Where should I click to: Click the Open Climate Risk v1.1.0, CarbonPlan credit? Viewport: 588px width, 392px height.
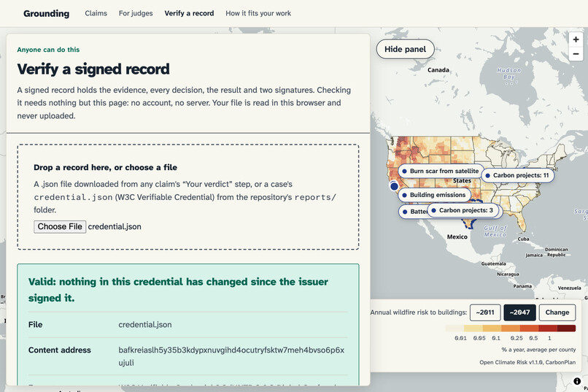[527, 362]
